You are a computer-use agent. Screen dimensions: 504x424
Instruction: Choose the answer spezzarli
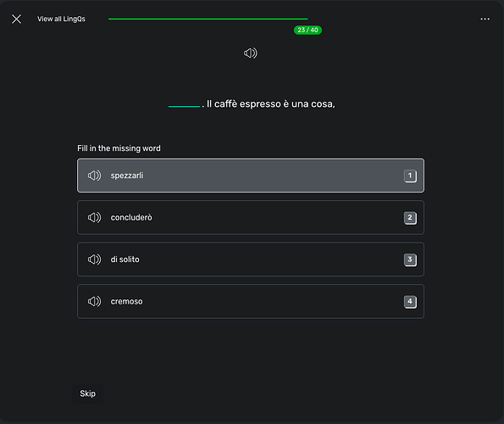(251, 176)
